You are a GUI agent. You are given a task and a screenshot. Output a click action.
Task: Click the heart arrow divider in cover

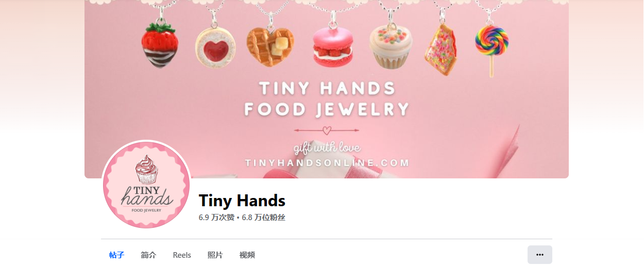(x=327, y=130)
